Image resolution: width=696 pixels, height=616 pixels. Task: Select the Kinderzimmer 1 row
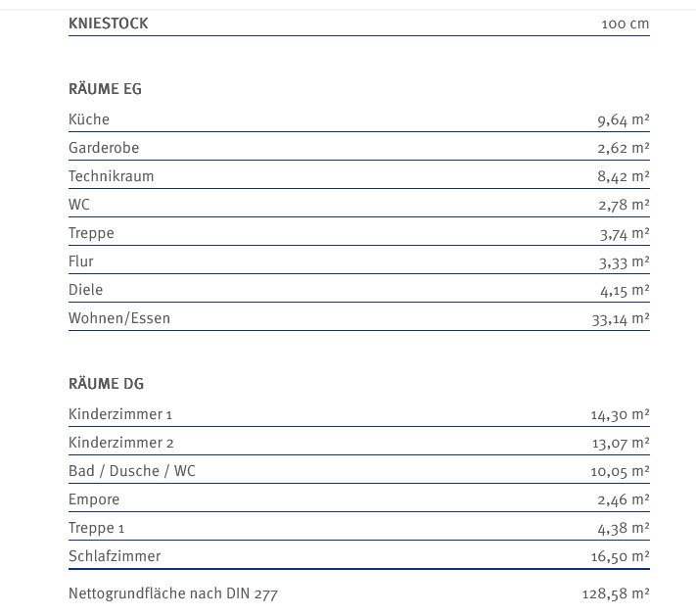click(120, 414)
